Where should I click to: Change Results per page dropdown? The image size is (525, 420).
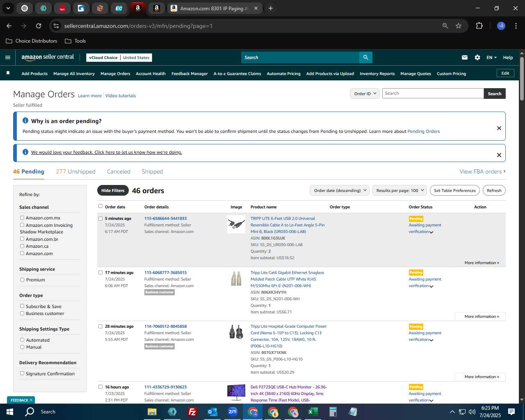click(x=400, y=190)
